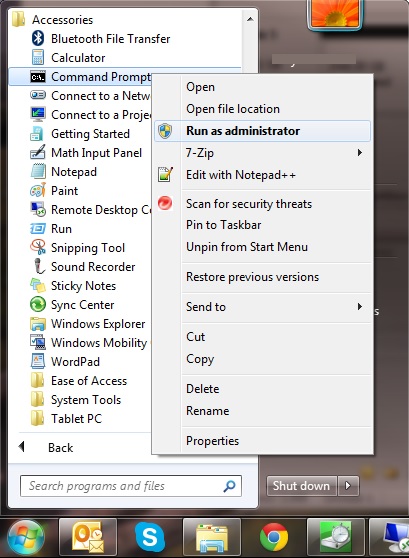Click the Notepad label text
The height and width of the screenshot is (558, 409).
(74, 172)
